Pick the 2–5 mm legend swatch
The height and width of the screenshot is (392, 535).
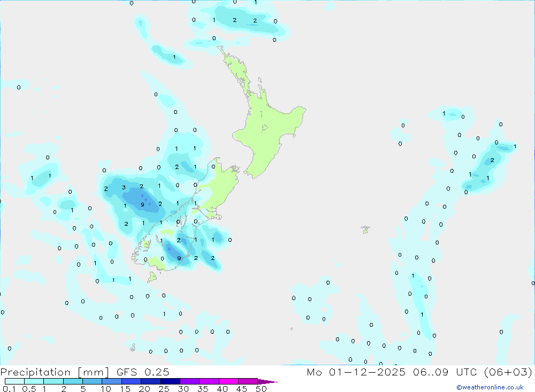coord(73,381)
